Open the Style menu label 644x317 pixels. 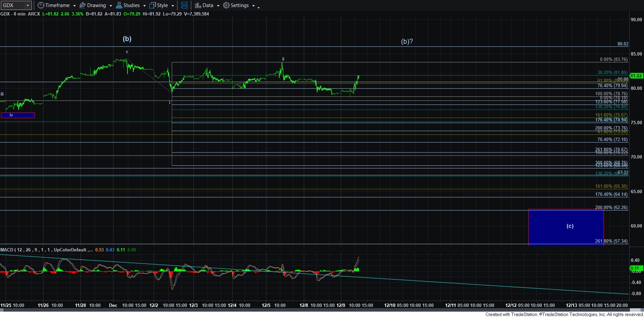tap(162, 5)
